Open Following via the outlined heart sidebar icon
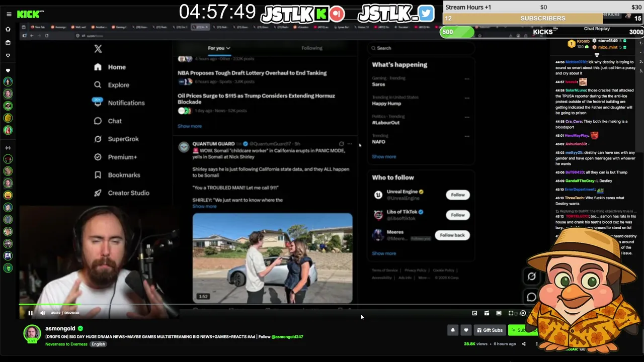 point(8,55)
